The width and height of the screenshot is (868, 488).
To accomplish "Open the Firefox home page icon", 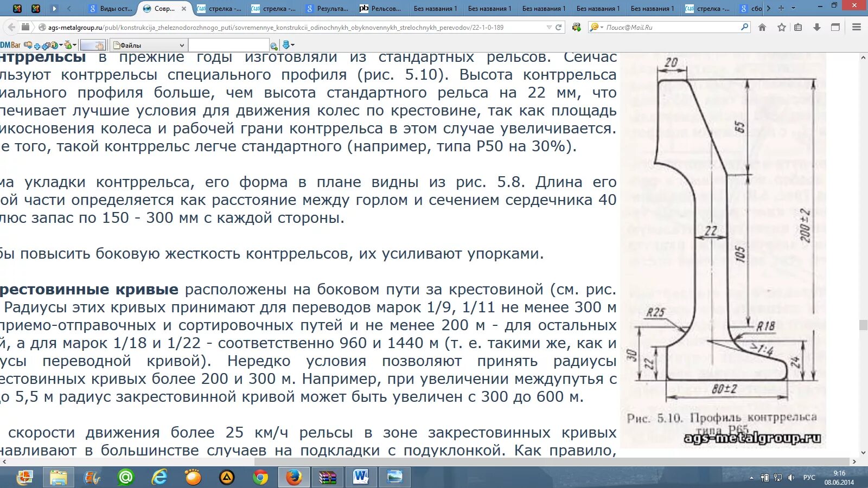I will 762,27.
